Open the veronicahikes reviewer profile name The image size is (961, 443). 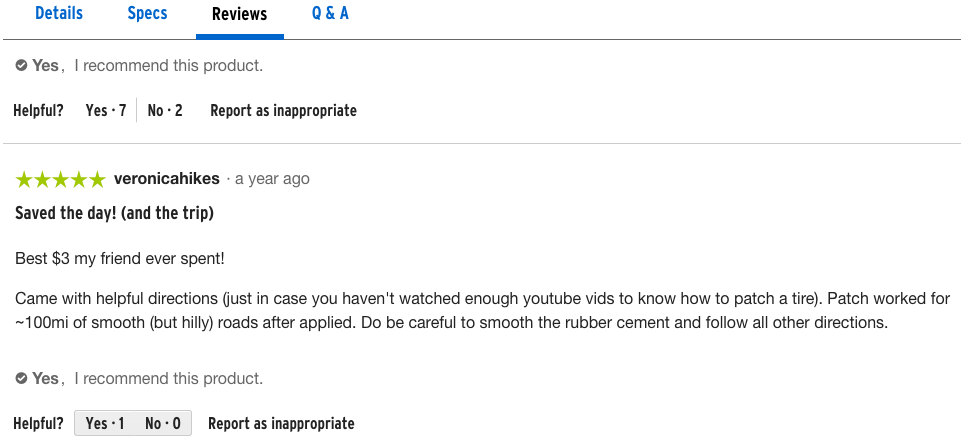coord(167,179)
